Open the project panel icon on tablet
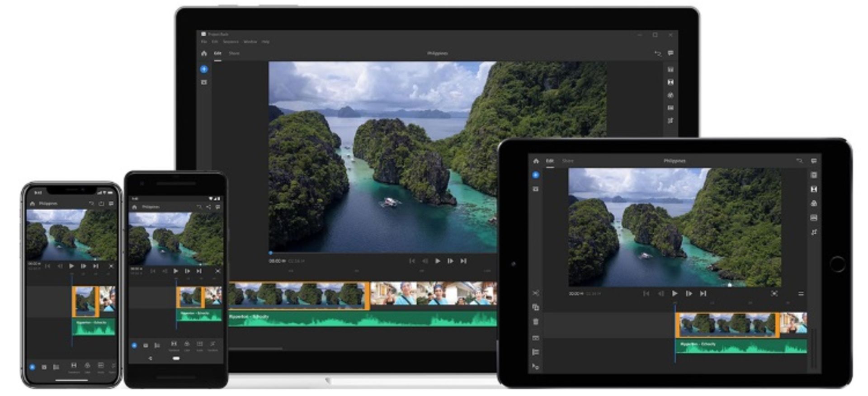This screenshot has width=868, height=396. click(x=536, y=189)
